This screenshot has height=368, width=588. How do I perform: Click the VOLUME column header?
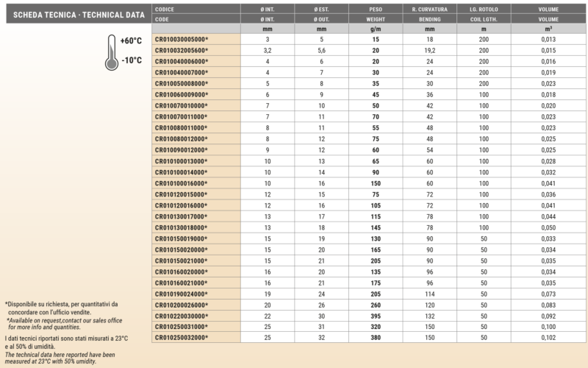548,8
